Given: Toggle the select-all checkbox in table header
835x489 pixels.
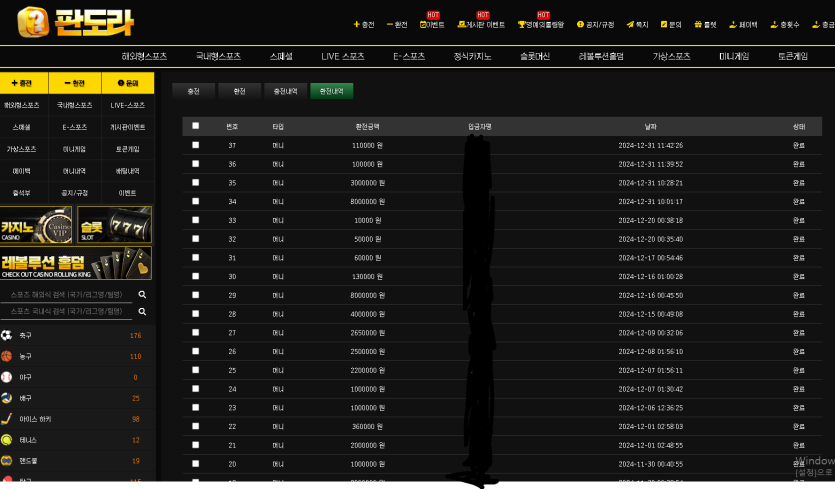Looking at the screenshot, I should tap(195, 126).
